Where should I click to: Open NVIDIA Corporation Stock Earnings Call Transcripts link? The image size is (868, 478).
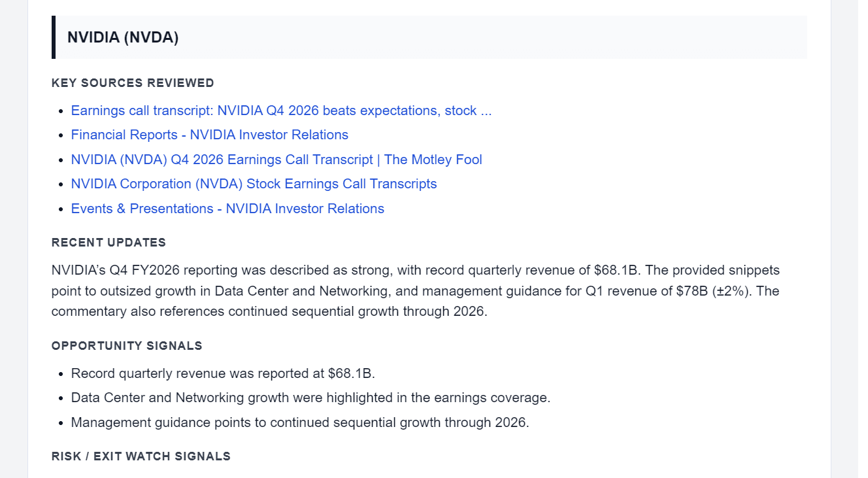point(254,184)
